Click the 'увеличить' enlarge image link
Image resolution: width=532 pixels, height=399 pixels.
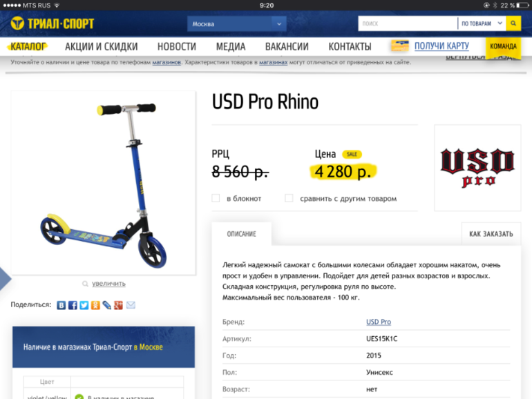(x=108, y=284)
